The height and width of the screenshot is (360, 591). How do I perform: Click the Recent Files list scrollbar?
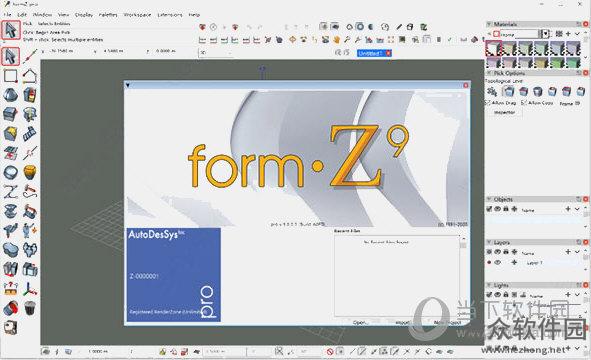pos(463,276)
